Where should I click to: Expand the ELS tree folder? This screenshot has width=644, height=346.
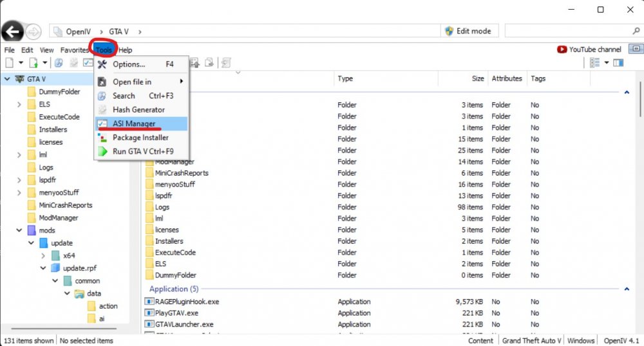(x=19, y=105)
